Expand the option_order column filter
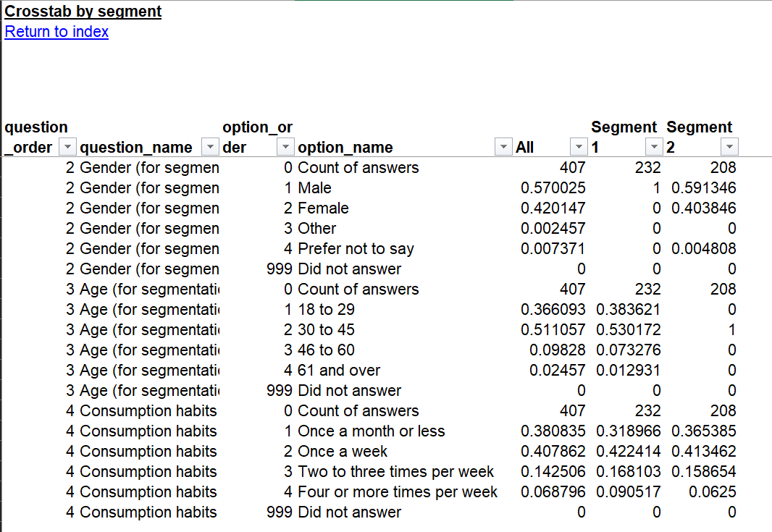Viewport: 772px width, 532px height. pos(287,148)
